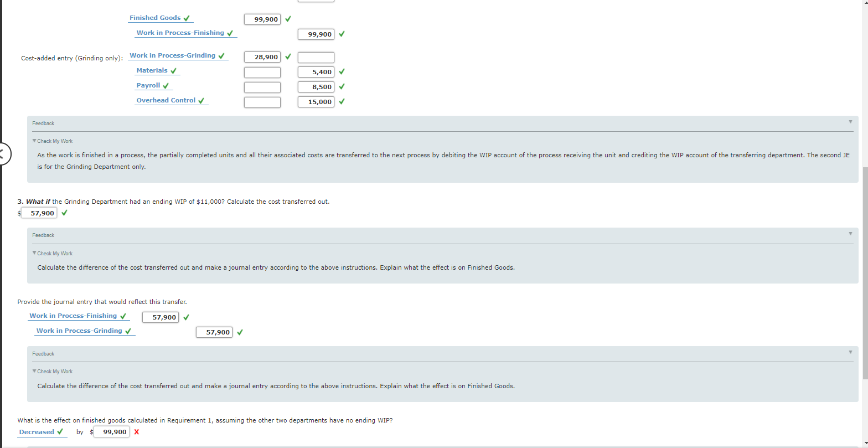Open the Work in Process-Grinding credit dropdown in transfer entry

pos(85,331)
